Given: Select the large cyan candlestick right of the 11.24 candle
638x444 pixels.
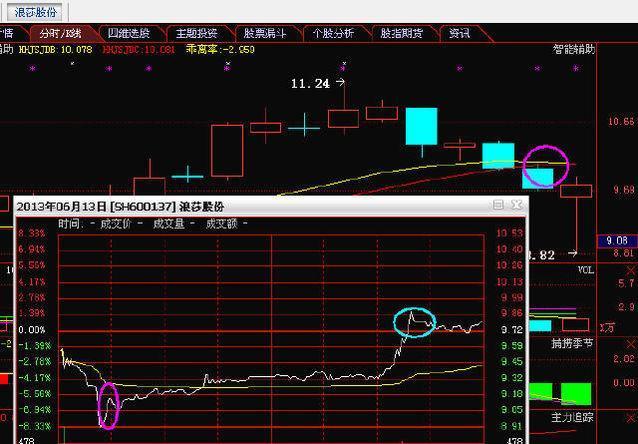Looking at the screenshot, I should 422,127.
